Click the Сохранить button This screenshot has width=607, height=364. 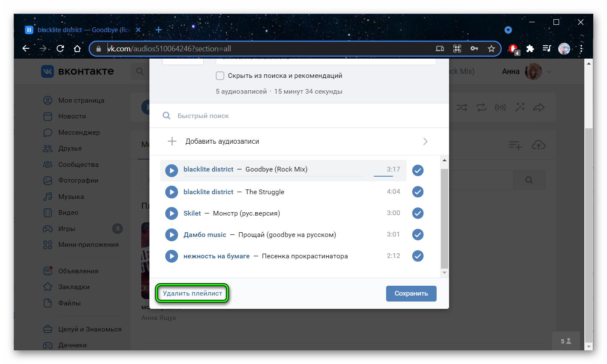pyautogui.click(x=411, y=293)
